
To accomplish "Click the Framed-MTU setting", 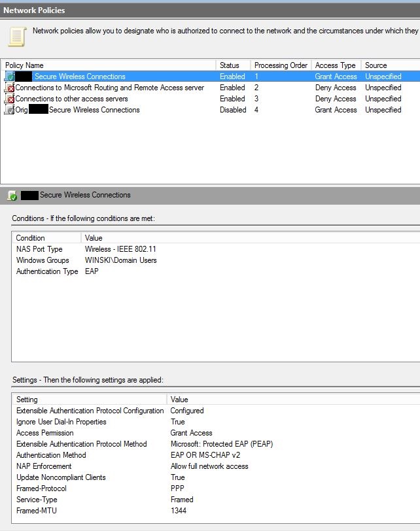I will pyautogui.click(x=36, y=511).
